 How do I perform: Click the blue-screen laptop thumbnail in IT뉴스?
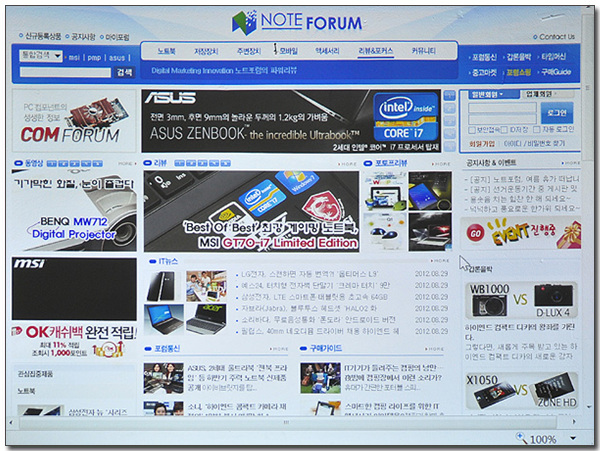(x=164, y=319)
